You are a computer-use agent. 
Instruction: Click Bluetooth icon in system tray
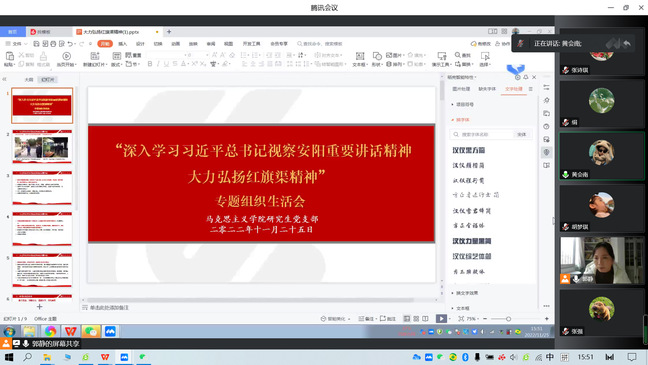[465, 357]
